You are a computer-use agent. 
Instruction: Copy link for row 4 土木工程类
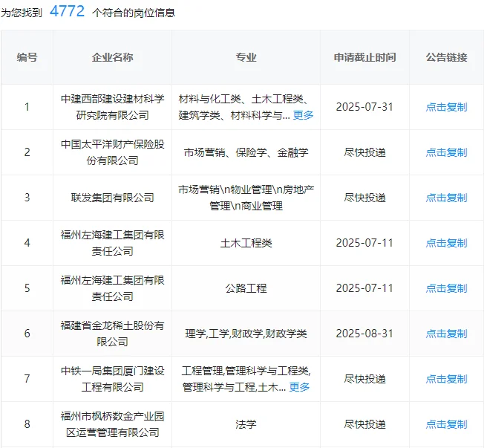446,243
